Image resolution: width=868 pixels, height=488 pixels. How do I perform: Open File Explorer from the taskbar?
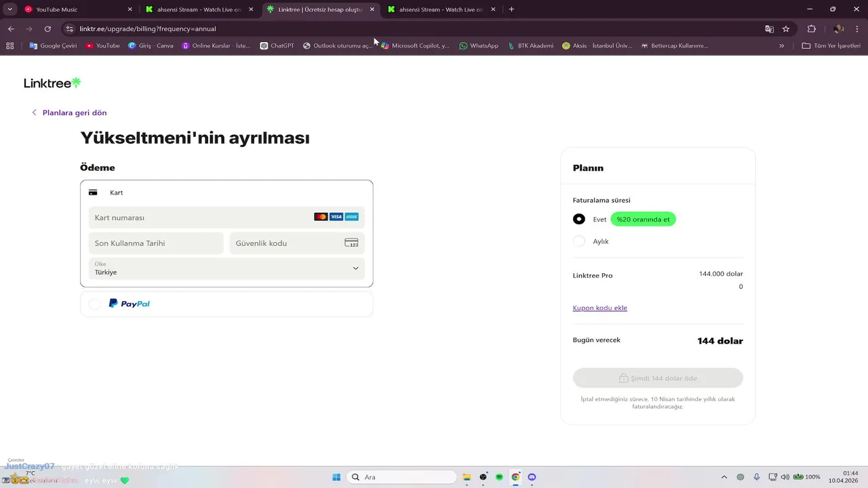[x=467, y=477]
